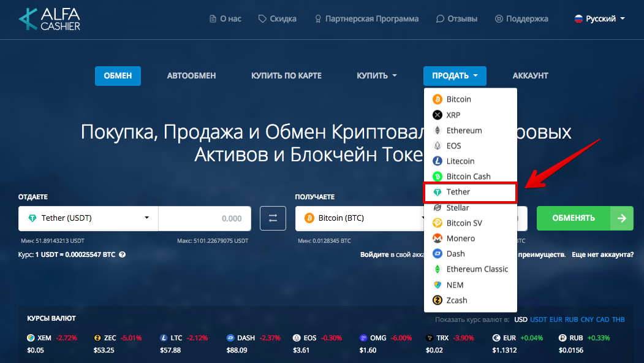Open the Партнерская Программа link
Image resolution: width=644 pixels, height=363 pixels.
[x=366, y=19]
